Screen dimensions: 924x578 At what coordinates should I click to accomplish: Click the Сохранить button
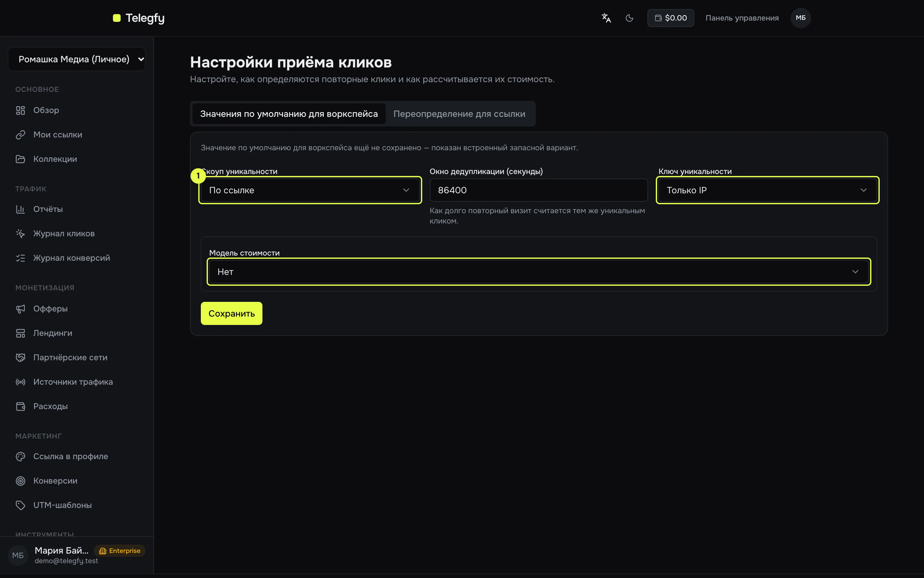(x=231, y=313)
